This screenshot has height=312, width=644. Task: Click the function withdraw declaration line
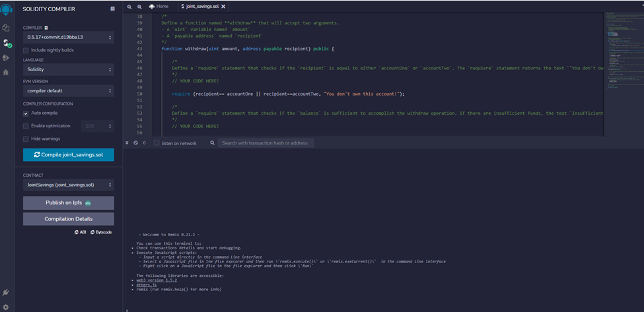click(x=248, y=49)
